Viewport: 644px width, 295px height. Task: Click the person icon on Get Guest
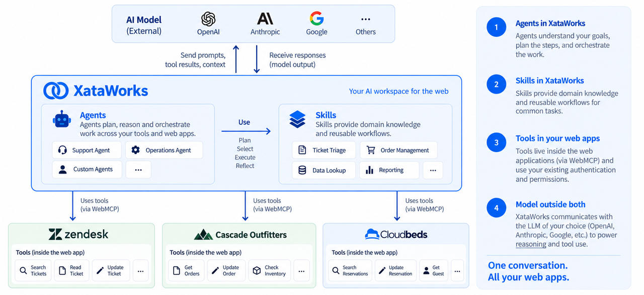pos(425,271)
